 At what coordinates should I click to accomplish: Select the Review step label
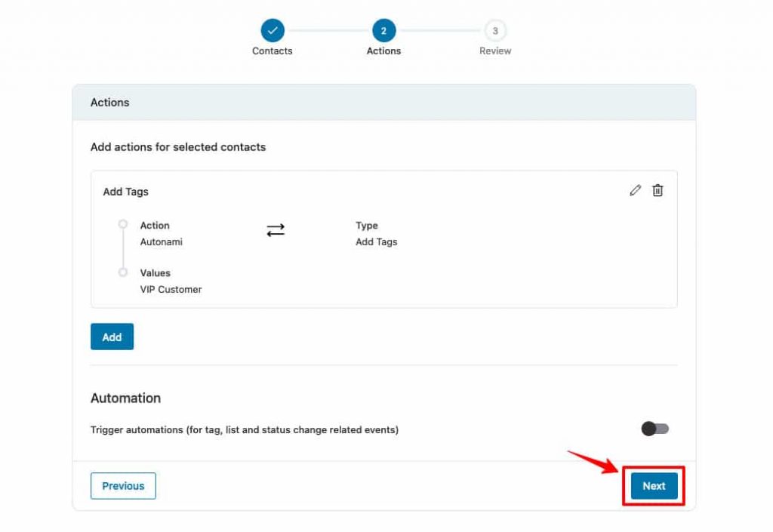(495, 51)
